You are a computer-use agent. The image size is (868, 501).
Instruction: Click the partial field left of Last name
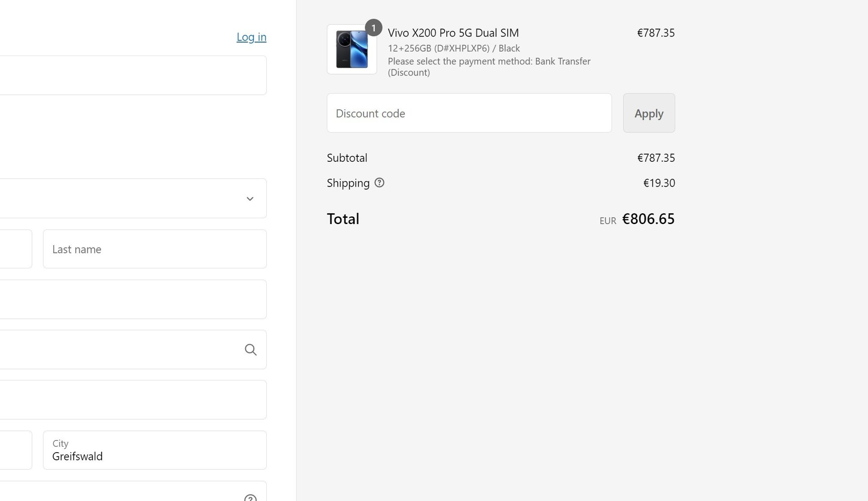(x=15, y=249)
